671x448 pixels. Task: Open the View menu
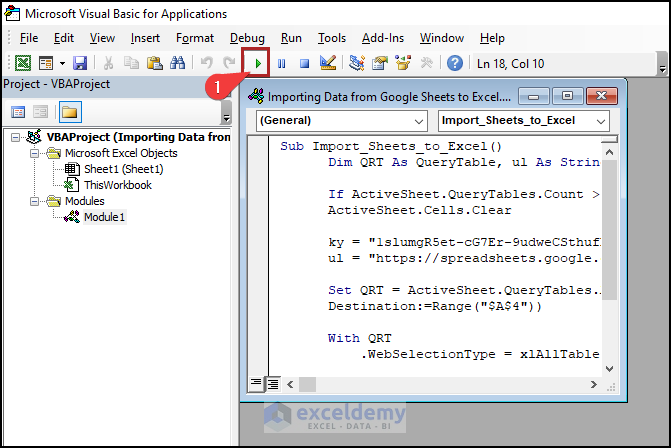(102, 38)
